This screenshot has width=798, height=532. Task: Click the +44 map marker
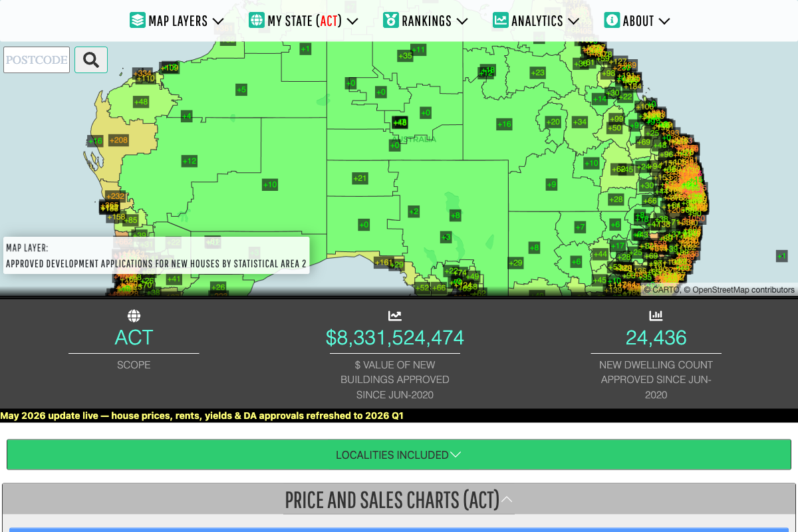[x=600, y=253]
